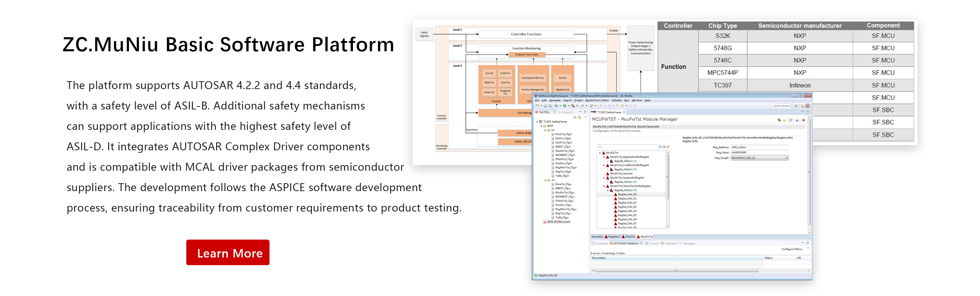This screenshot has width=980, height=296.
Task: Open the Navigate menu
Action: click(555, 101)
